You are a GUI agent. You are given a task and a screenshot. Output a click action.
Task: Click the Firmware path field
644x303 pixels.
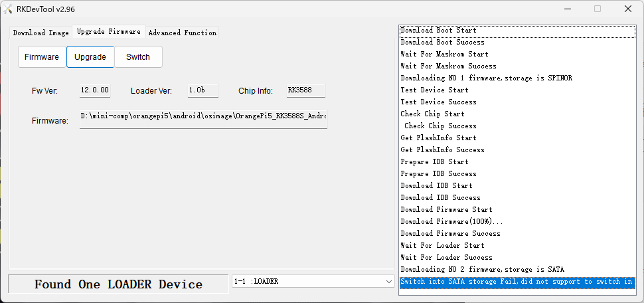pyautogui.click(x=203, y=119)
